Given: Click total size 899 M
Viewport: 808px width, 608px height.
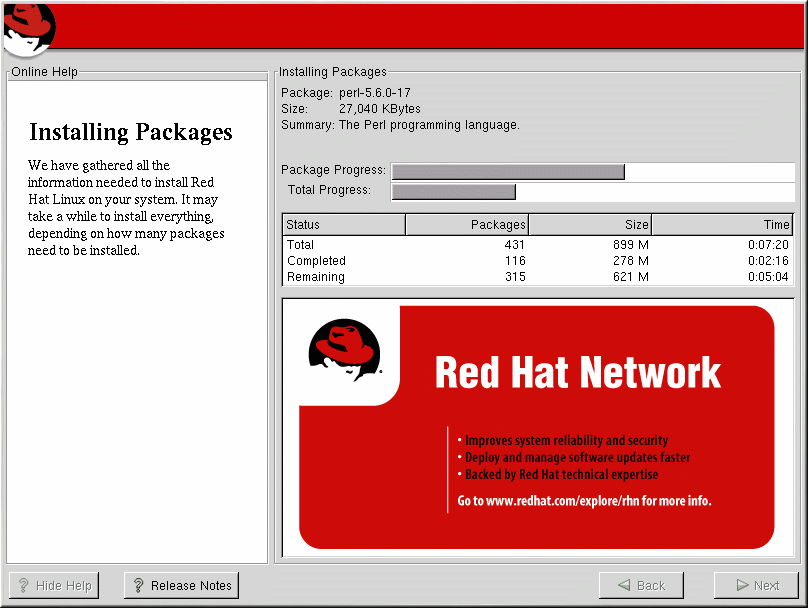Looking at the screenshot, I should pyautogui.click(x=631, y=245).
